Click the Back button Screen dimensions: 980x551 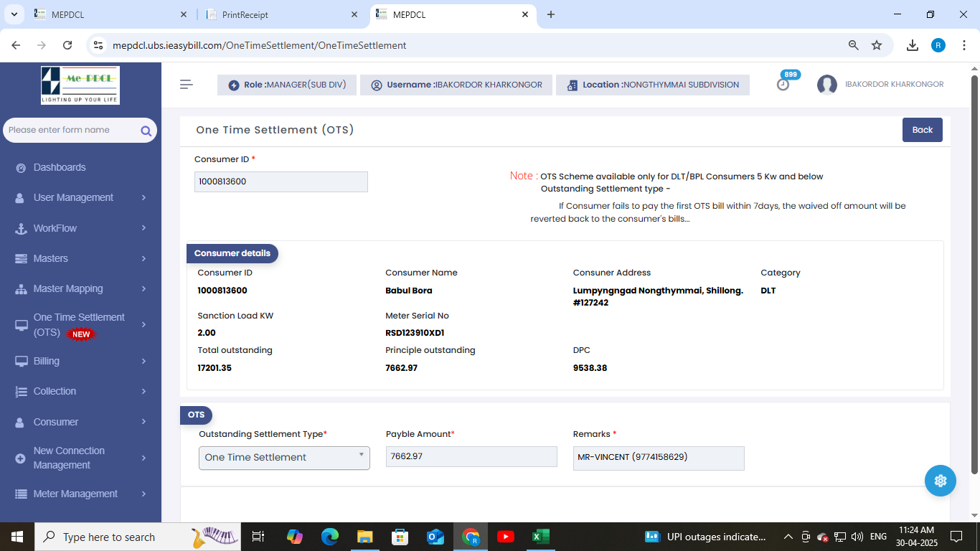coord(923,130)
